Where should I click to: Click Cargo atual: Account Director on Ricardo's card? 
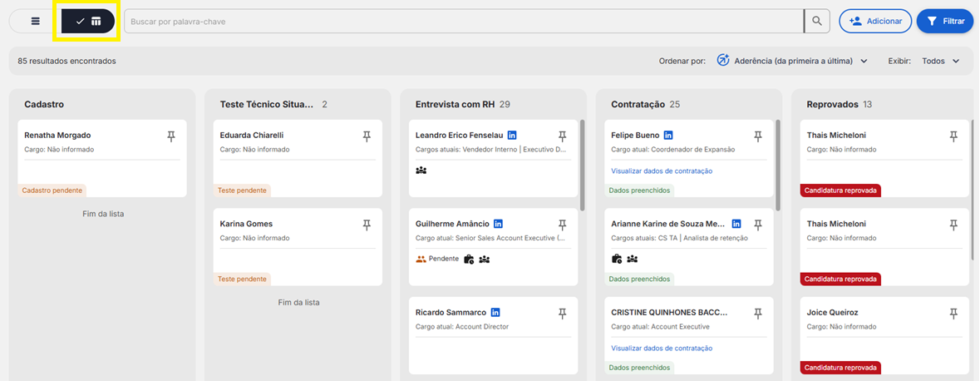coord(462,327)
